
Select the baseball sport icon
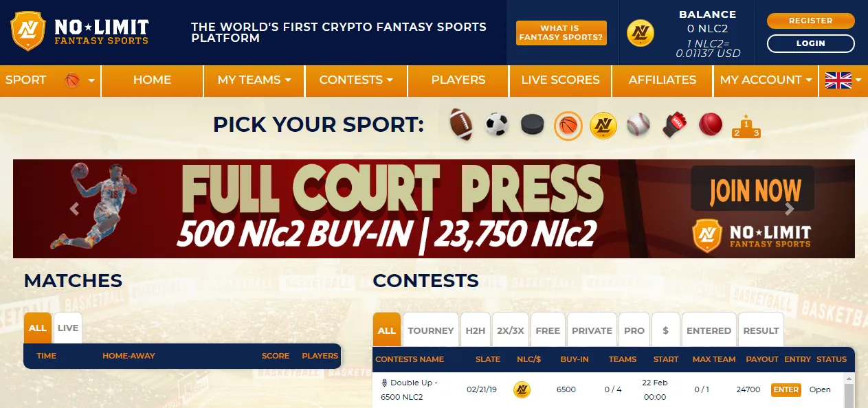tap(638, 125)
